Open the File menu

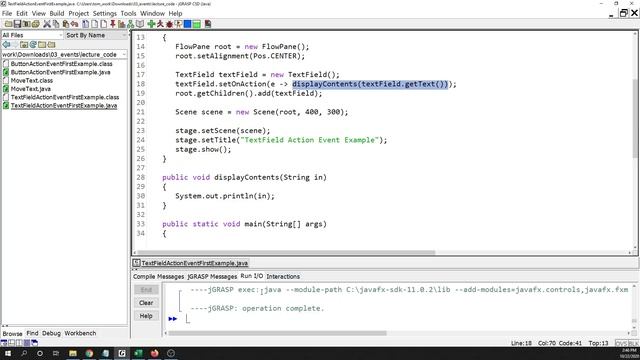tap(7, 13)
